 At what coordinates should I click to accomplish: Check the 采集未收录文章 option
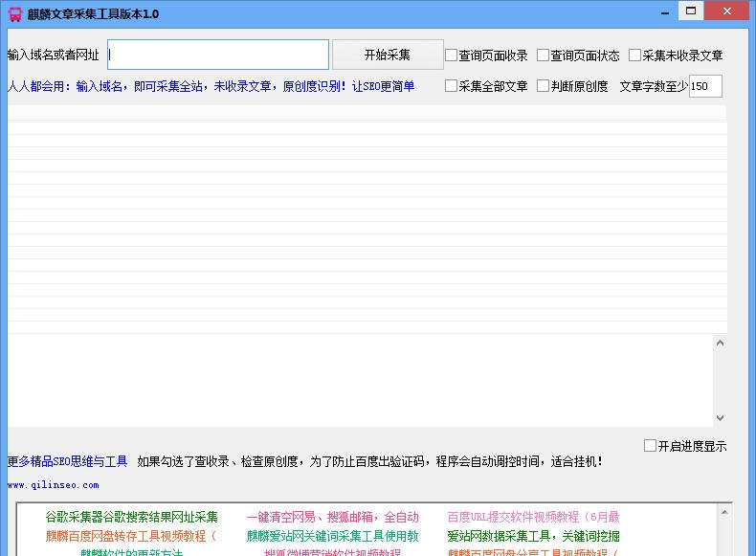[x=635, y=56]
